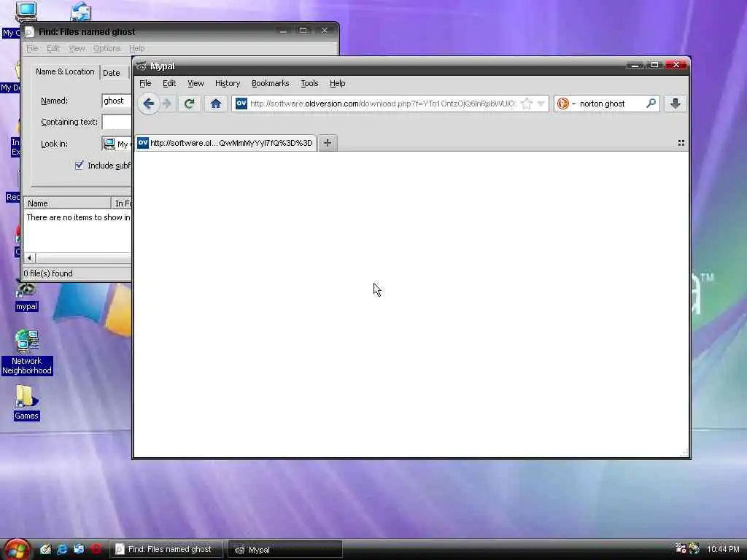Click the 10:44 PM clock
This screenshot has height=560, width=747.
pos(723,549)
